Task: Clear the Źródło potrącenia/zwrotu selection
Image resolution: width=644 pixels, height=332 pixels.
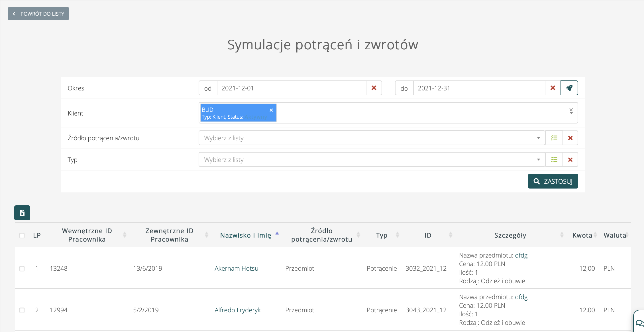Action: [570, 138]
